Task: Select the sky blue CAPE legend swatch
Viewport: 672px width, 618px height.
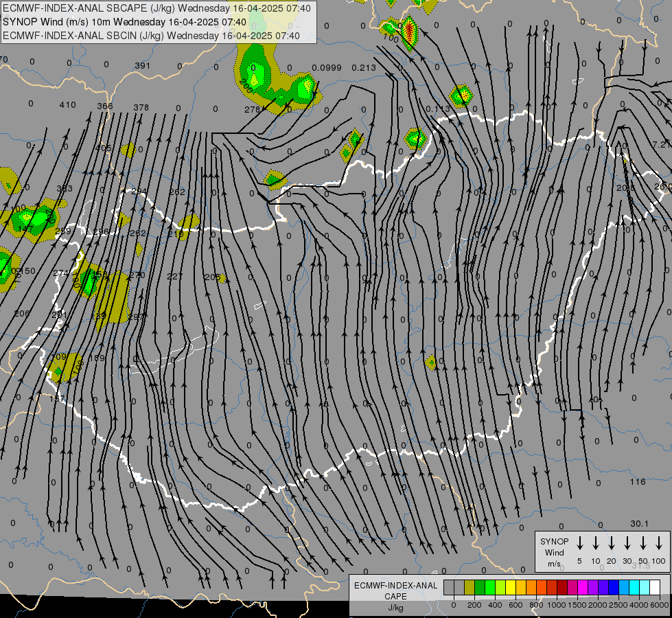Action: (623, 587)
